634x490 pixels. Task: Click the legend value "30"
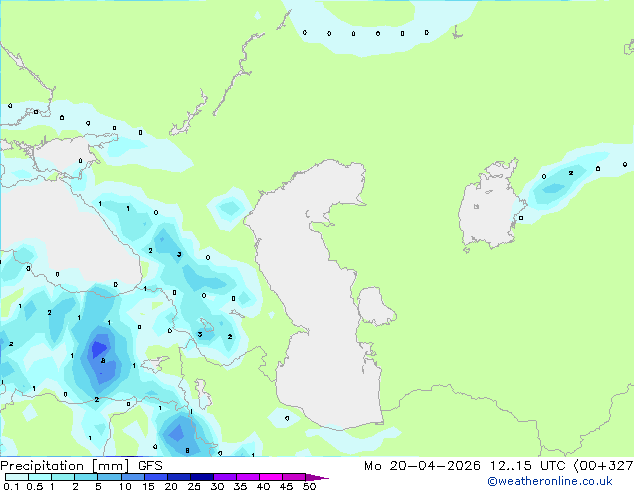tap(218, 486)
